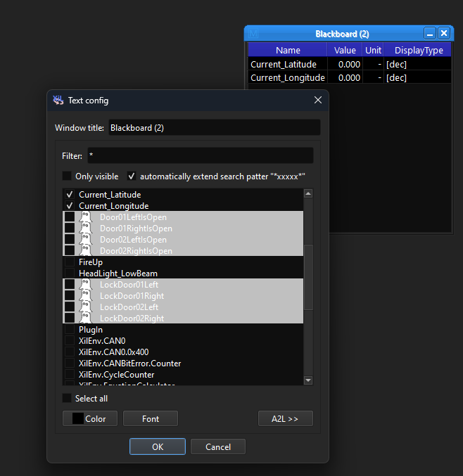Enable the Only visible checkbox
Screen dimensions: 463x476
[x=67, y=176]
